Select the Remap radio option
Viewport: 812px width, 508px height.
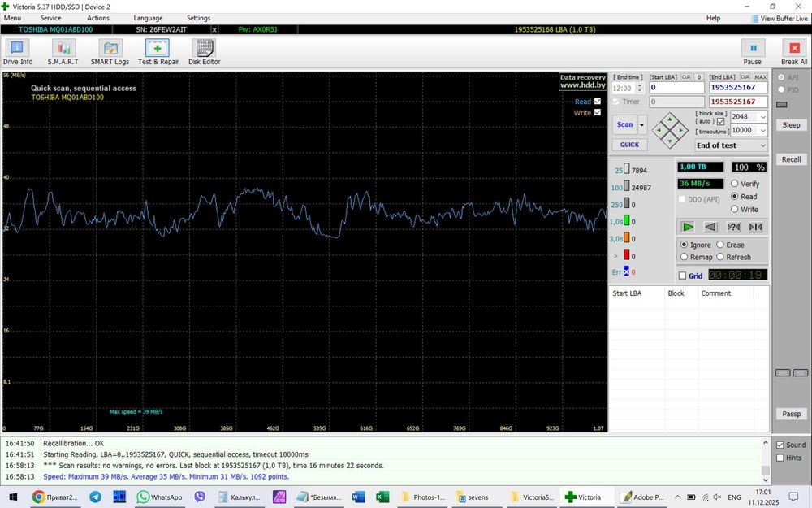point(685,257)
